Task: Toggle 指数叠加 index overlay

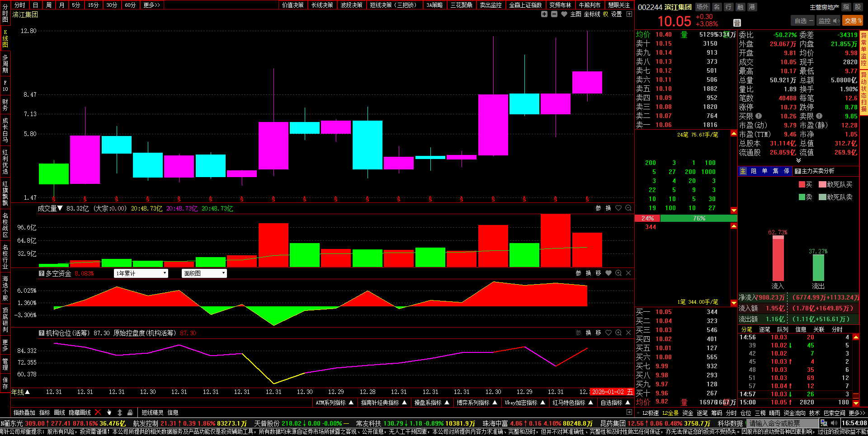Action: (x=24, y=413)
